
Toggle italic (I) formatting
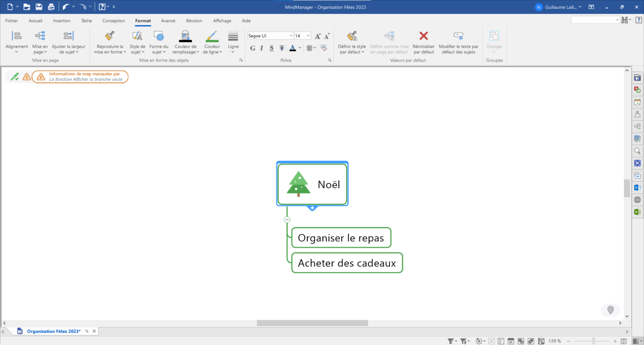262,48
